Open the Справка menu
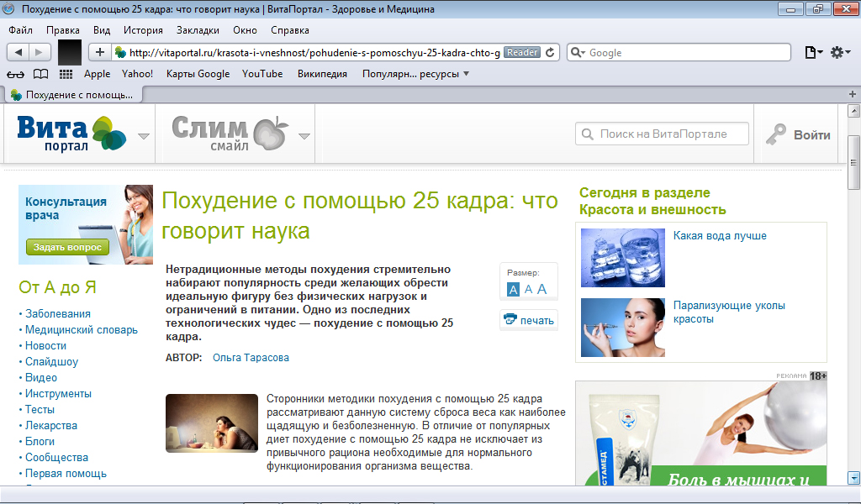The width and height of the screenshot is (861, 504). coord(290,30)
